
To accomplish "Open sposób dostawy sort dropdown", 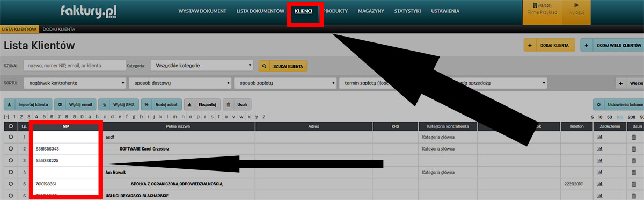I will coord(180,83).
